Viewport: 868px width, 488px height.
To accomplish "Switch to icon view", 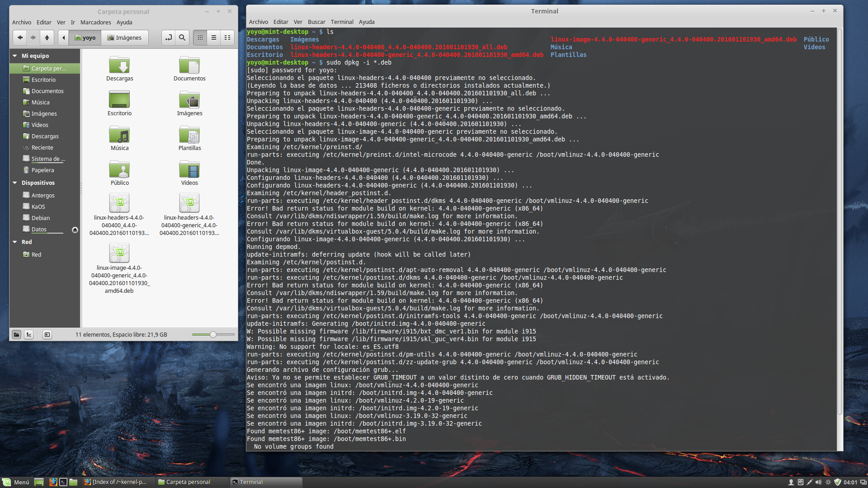I will (200, 38).
